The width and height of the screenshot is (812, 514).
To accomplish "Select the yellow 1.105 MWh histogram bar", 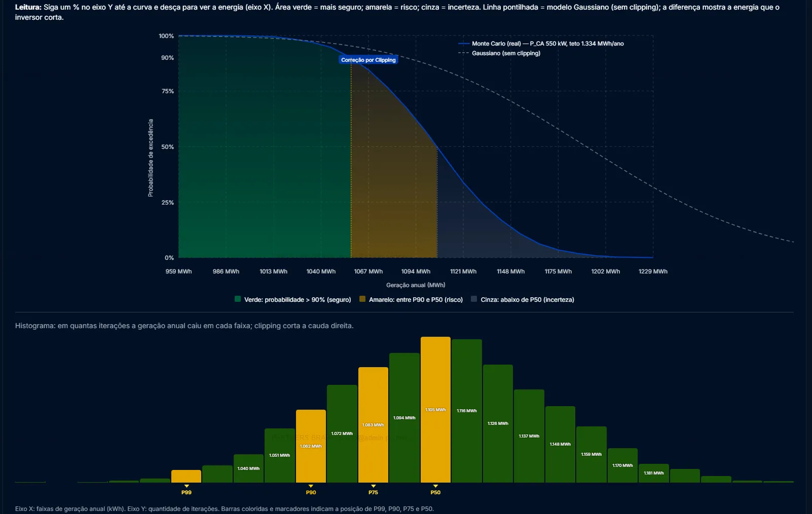I will coord(435,410).
